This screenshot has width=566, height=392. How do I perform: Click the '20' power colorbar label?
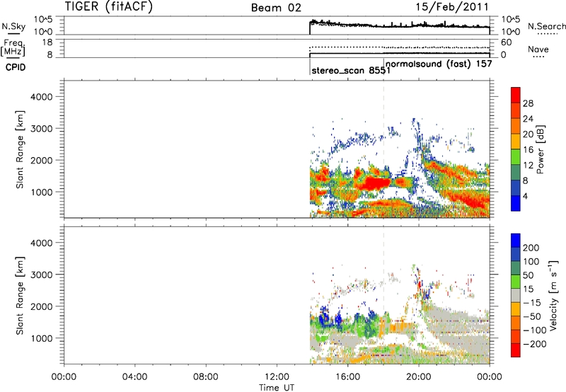point(528,134)
